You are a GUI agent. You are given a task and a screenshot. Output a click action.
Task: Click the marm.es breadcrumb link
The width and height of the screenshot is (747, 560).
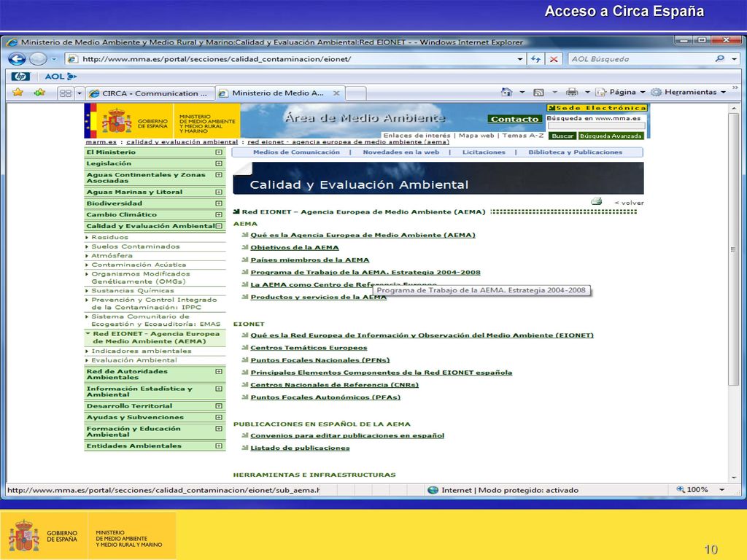tap(101, 142)
